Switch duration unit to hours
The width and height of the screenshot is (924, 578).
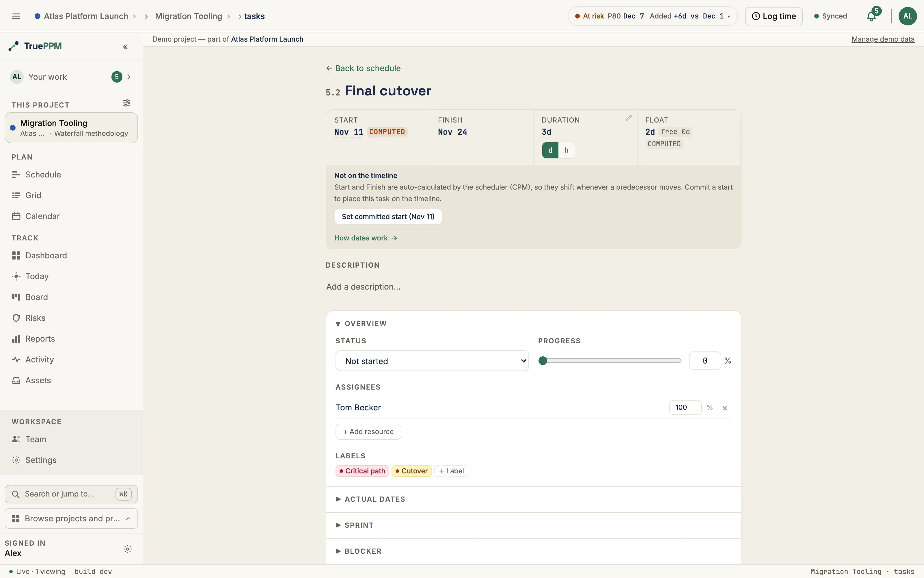pos(566,150)
